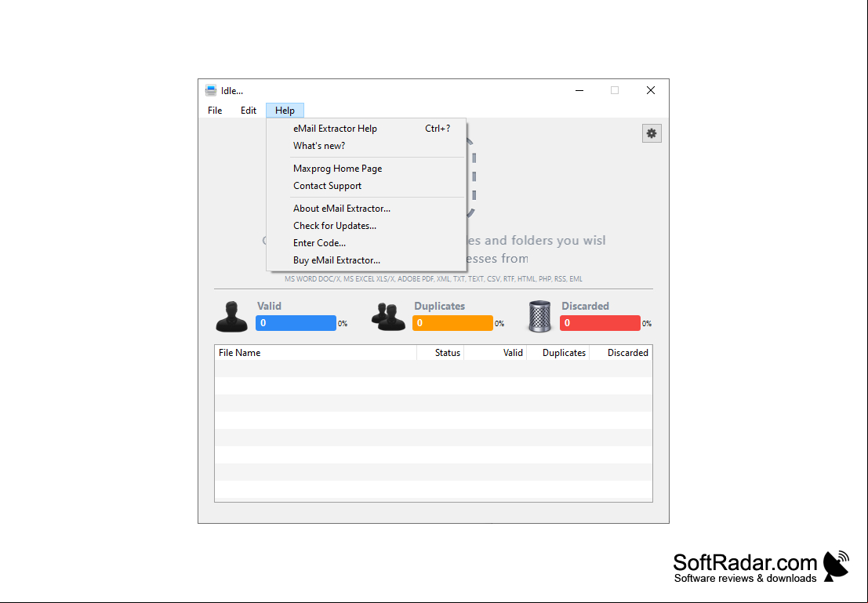Choose Enter Code... menu item
The height and width of the screenshot is (603, 868).
(366, 242)
